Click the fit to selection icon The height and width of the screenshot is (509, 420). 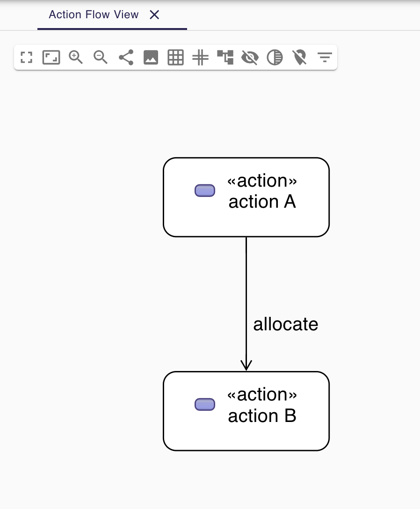(51, 57)
